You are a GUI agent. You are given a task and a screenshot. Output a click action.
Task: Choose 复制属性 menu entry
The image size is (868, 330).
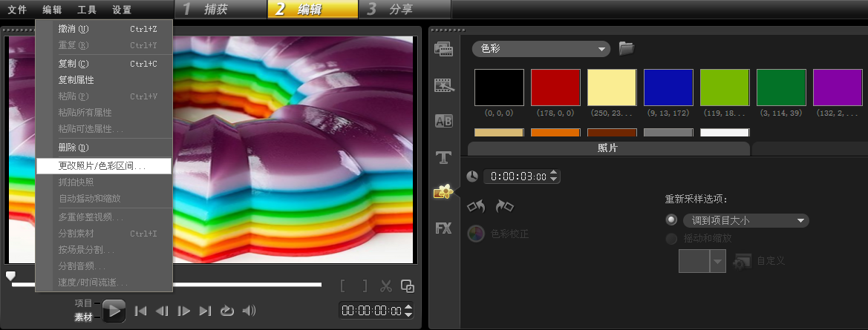point(103,79)
